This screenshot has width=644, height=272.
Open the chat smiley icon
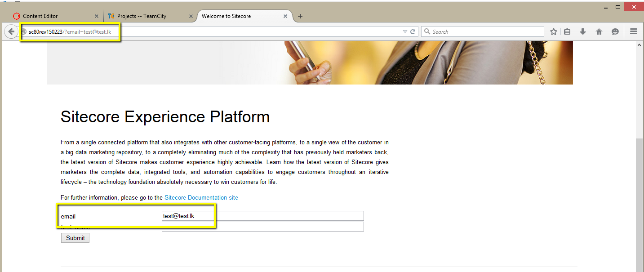point(615,31)
